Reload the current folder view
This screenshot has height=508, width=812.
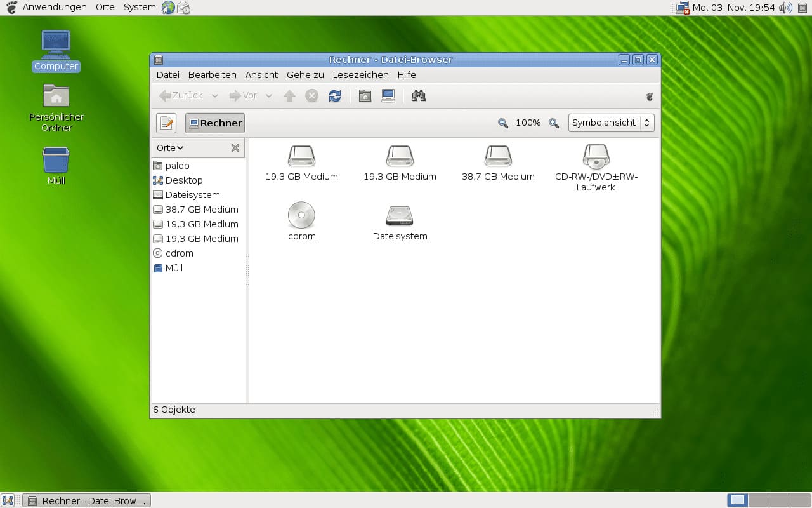pyautogui.click(x=334, y=95)
